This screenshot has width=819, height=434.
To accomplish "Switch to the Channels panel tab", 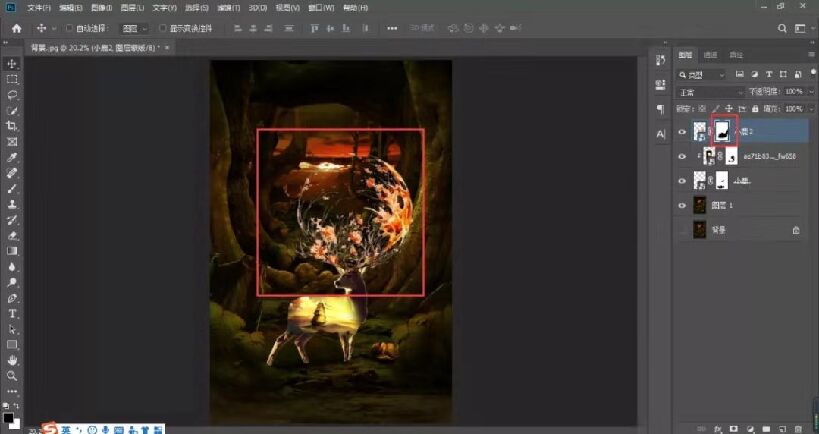I will (x=710, y=55).
